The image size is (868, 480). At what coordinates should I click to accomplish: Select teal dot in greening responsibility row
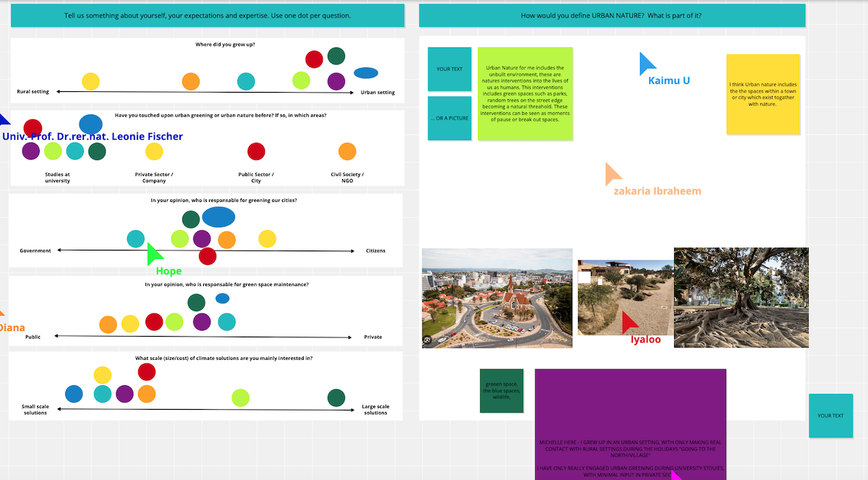point(136,238)
